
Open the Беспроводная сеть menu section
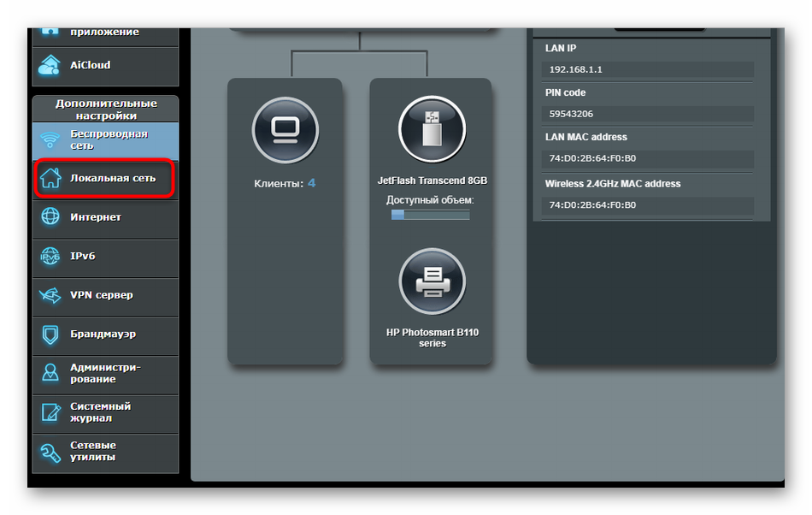(x=109, y=140)
